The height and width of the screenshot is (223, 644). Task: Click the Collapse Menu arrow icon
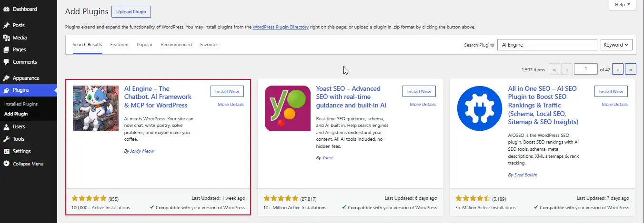click(6, 164)
